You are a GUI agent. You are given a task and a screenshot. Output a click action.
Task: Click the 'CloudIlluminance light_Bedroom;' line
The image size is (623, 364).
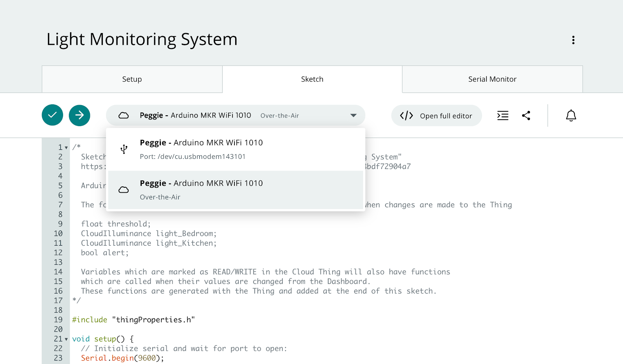(x=148, y=234)
